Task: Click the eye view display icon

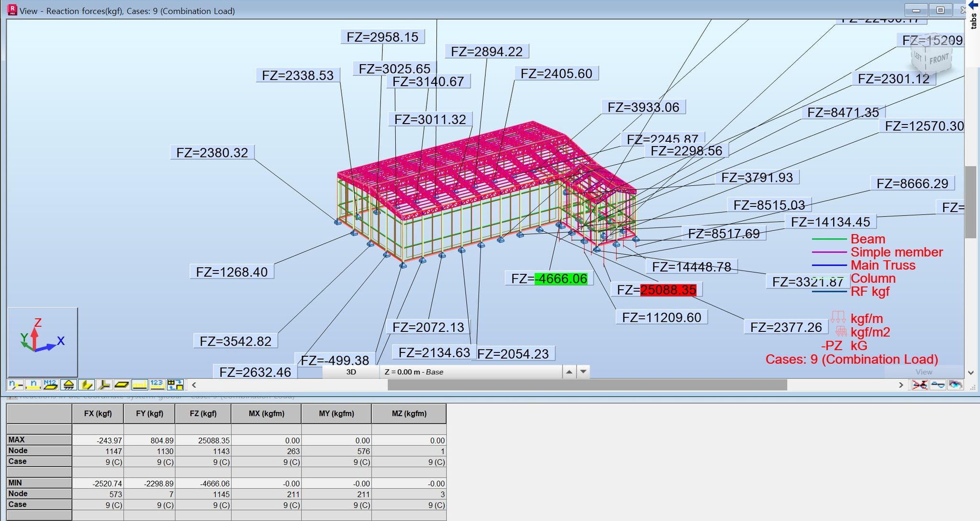Action: click(955, 385)
